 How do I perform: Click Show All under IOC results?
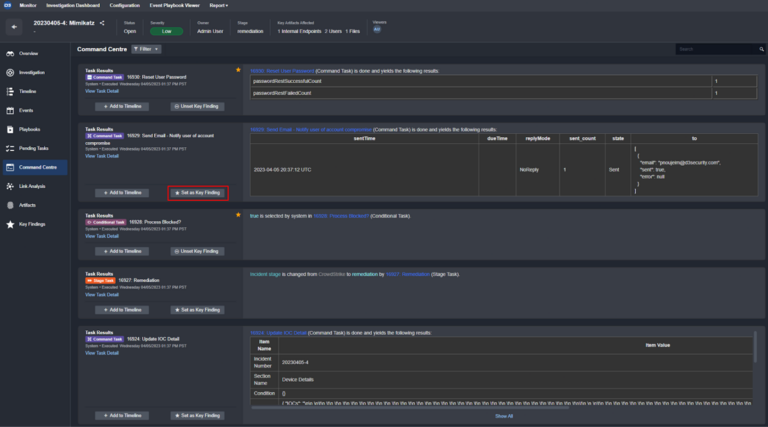(x=504, y=416)
